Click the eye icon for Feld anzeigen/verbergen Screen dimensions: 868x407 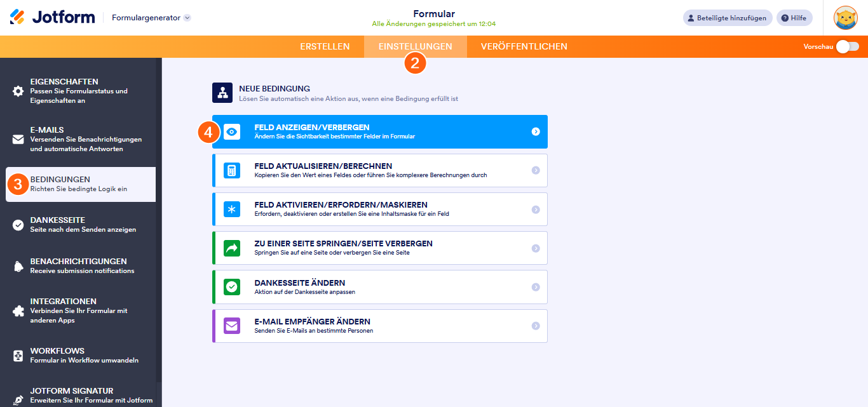[x=232, y=131]
